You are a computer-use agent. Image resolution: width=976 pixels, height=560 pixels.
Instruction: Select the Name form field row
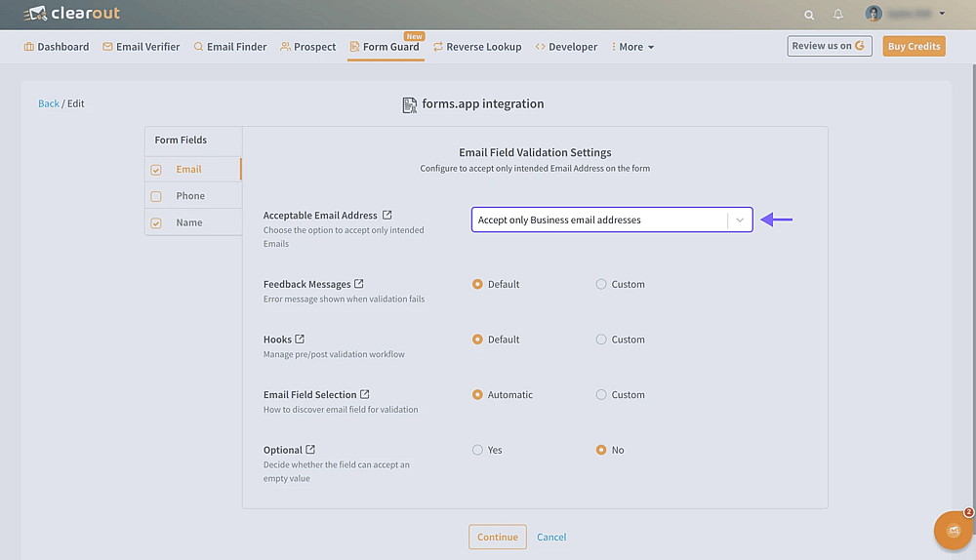pos(193,222)
